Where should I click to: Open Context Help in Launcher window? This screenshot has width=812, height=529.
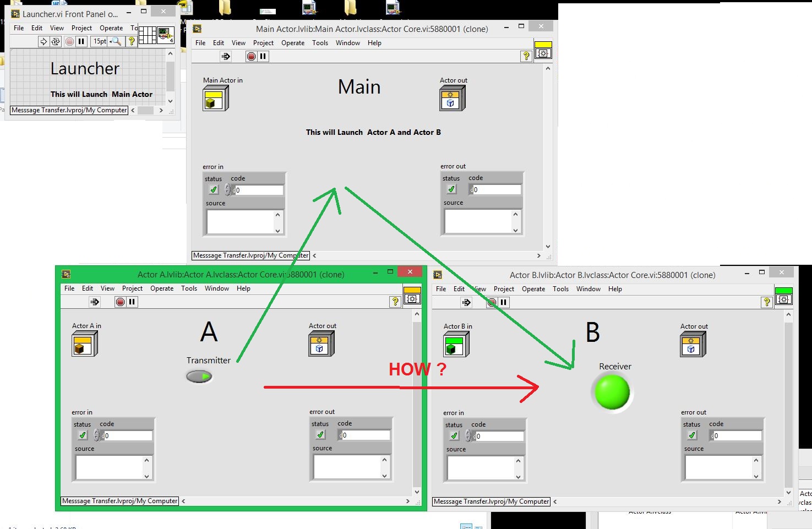click(x=132, y=41)
